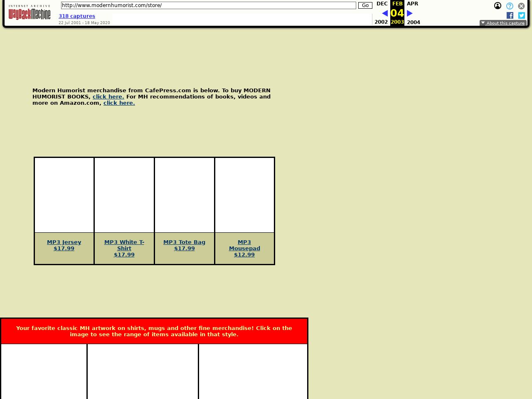Go to previous capture arrow
Screen dimensions: 532x399
tap(384, 13)
